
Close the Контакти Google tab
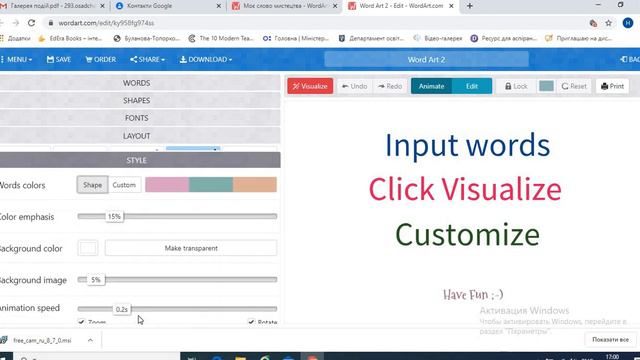click(x=218, y=6)
